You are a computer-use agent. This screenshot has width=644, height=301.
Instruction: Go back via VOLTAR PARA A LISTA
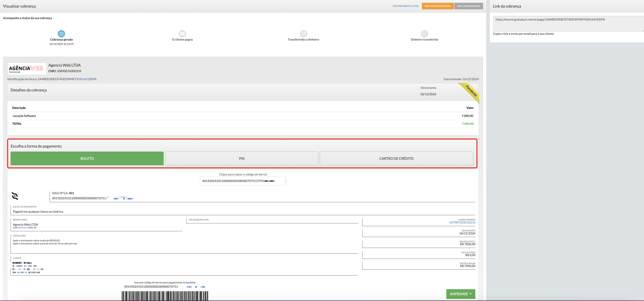point(405,6)
